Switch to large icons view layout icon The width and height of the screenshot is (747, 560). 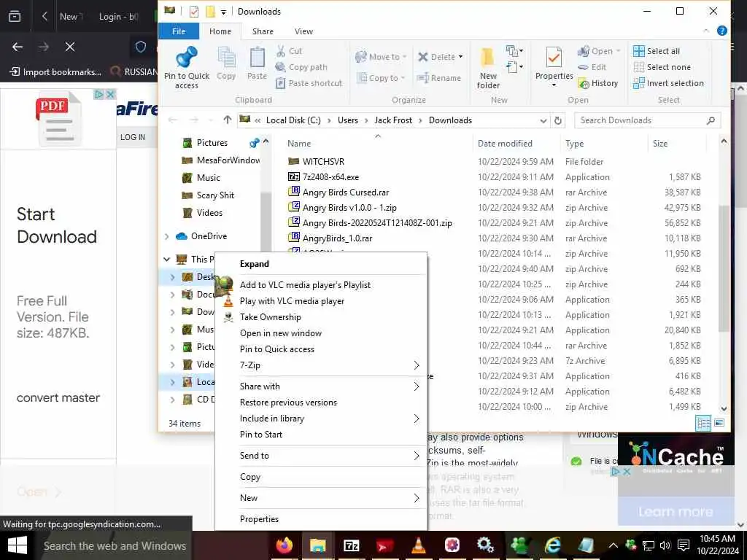719,423
